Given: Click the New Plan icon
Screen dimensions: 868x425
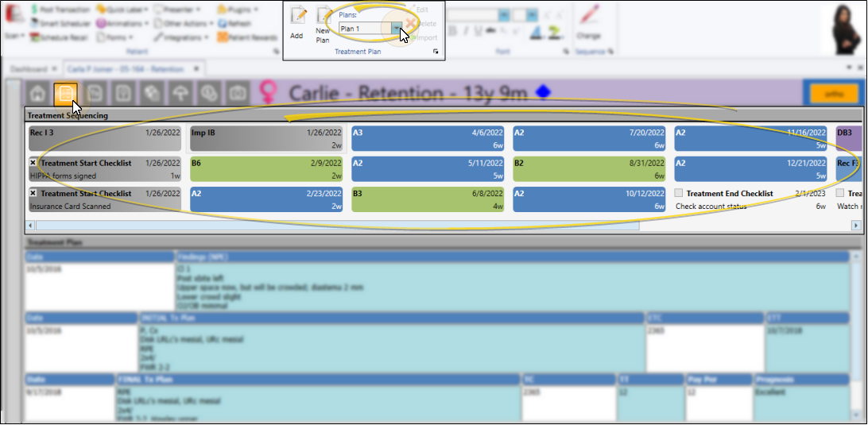Looking at the screenshot, I should 323,19.
